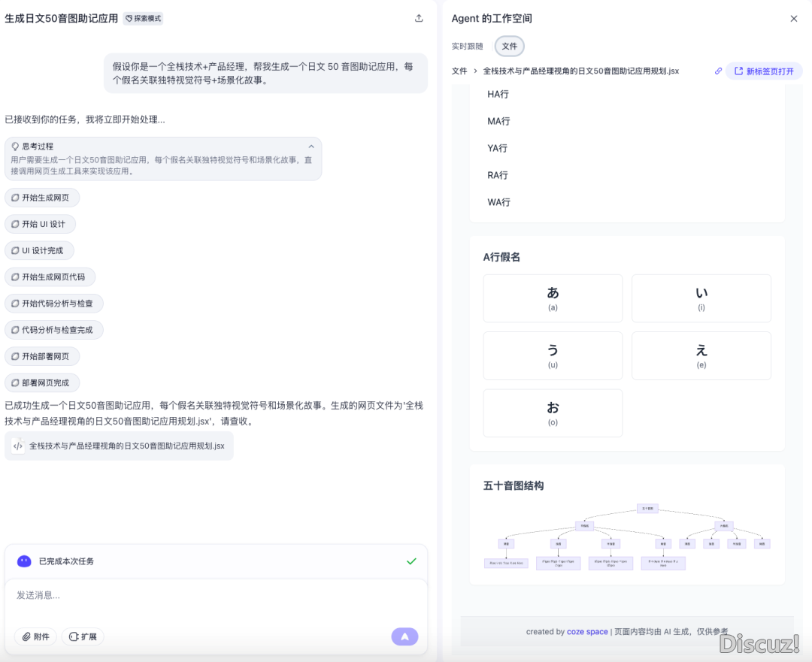Click the paperclip icon in 附件
The width and height of the screenshot is (812, 662).
26,636
